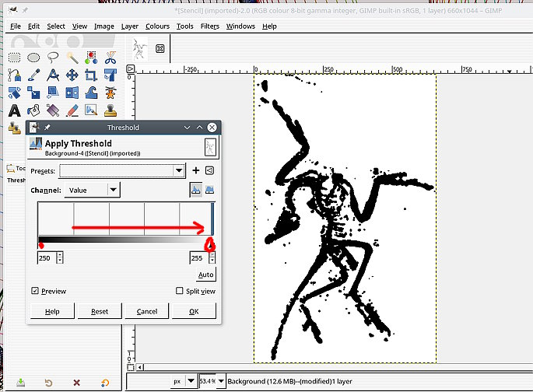Select the Text tool
This screenshot has height=392, width=533.
click(14, 110)
